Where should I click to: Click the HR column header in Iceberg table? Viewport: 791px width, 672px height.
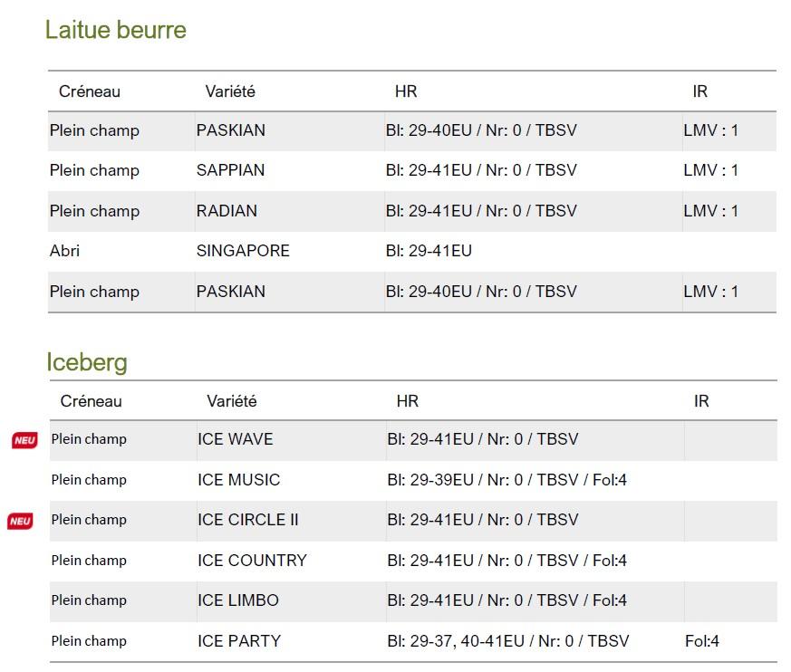(x=407, y=401)
